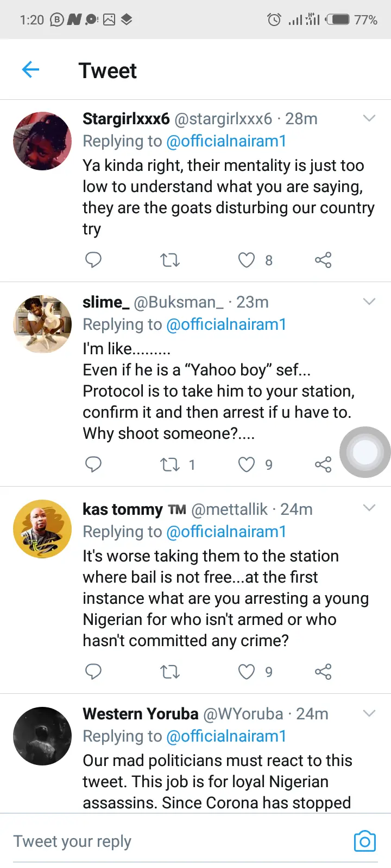Open options chevron on Stargirlxxx6's tweet
Image resolution: width=391 pixels, height=868 pixels.
[x=369, y=118]
